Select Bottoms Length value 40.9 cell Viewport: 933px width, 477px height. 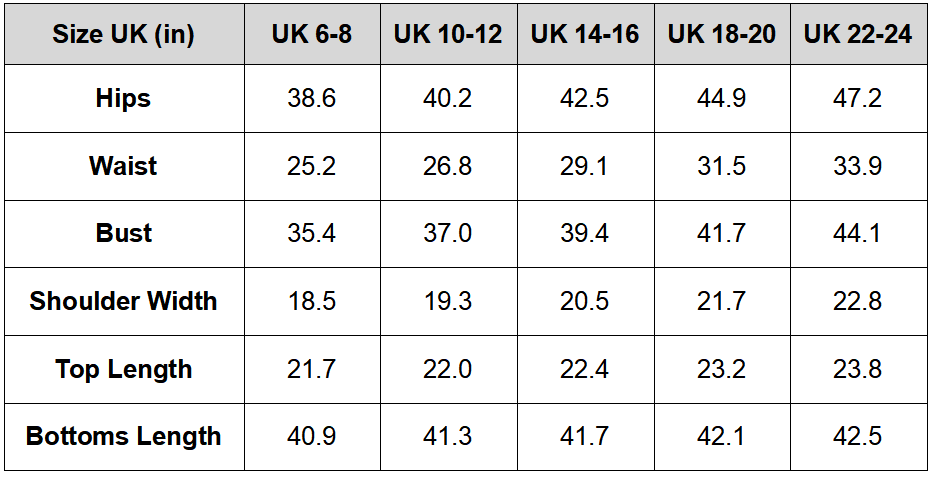point(311,436)
